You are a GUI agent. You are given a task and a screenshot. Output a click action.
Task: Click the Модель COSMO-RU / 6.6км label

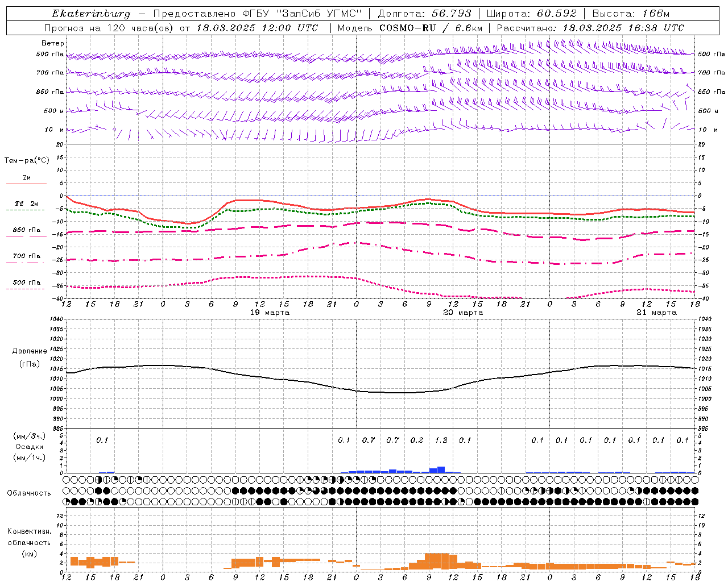[x=409, y=28]
